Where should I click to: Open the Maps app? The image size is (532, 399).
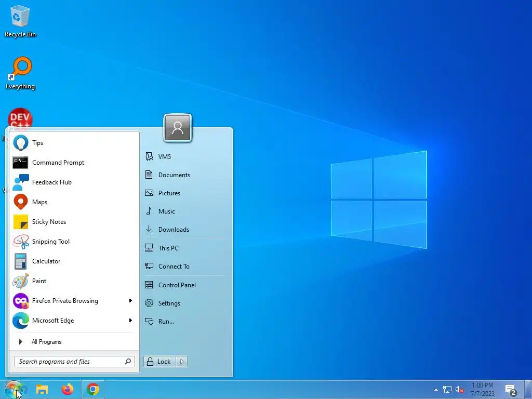pyautogui.click(x=74, y=202)
